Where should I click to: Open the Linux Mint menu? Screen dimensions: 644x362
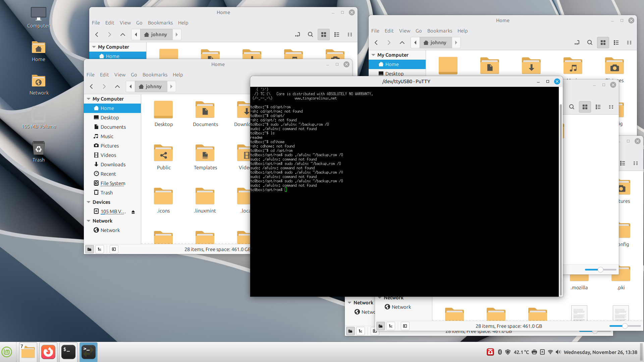tap(7, 352)
